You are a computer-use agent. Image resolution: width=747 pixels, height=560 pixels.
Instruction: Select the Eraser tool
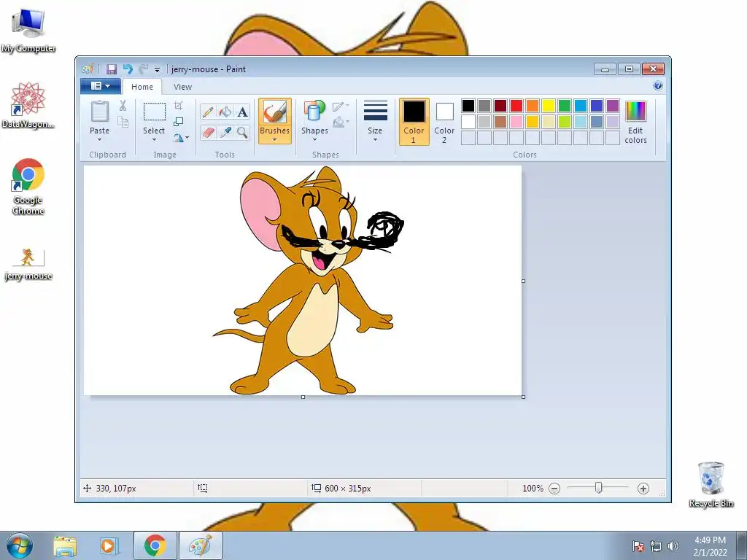pyautogui.click(x=208, y=132)
